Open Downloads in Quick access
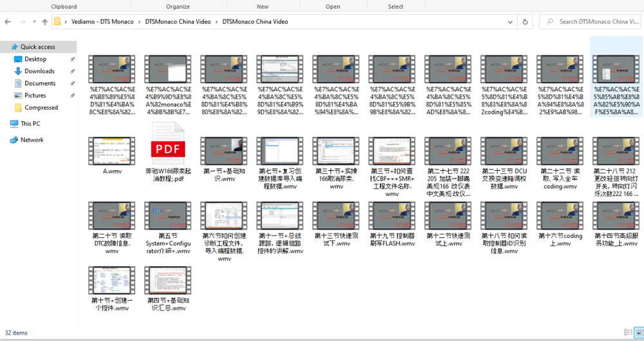Viewport: 644px width, 341px height. click(x=39, y=71)
